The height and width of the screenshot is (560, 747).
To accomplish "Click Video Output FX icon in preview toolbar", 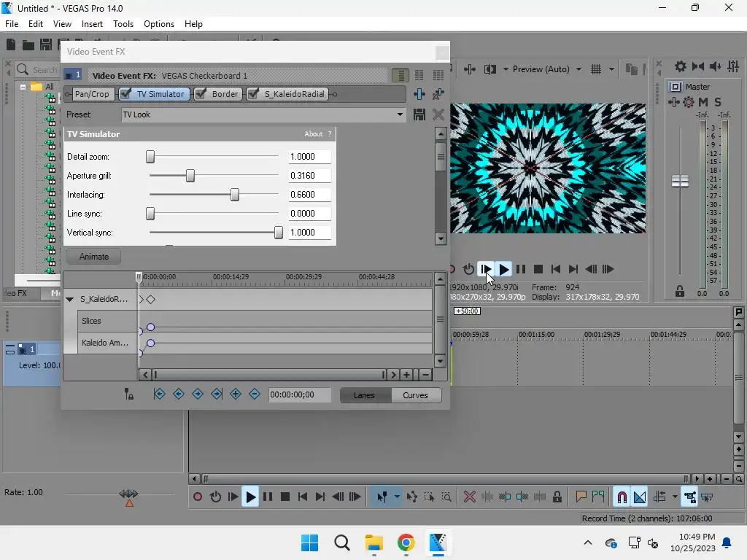I will [470, 69].
